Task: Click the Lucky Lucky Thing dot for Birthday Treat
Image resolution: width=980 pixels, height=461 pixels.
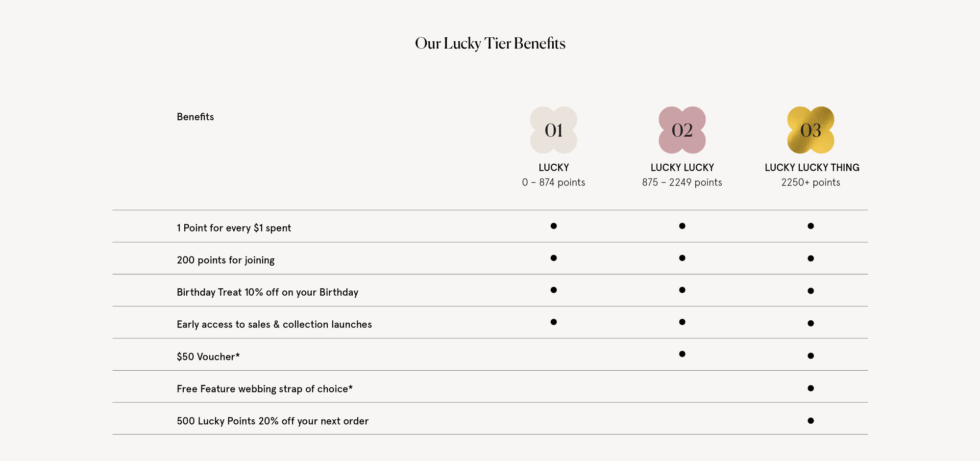Action: click(810, 291)
